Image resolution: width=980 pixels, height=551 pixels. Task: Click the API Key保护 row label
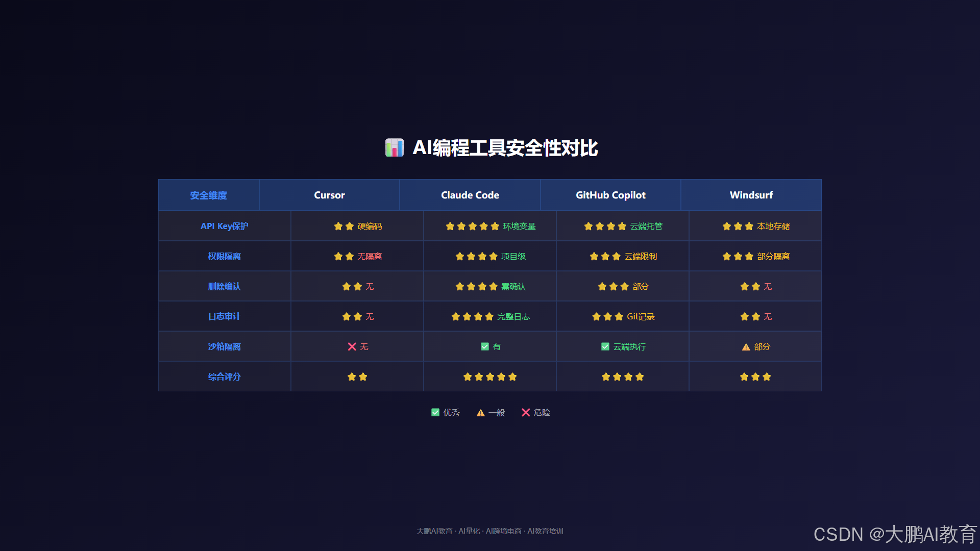tap(225, 227)
